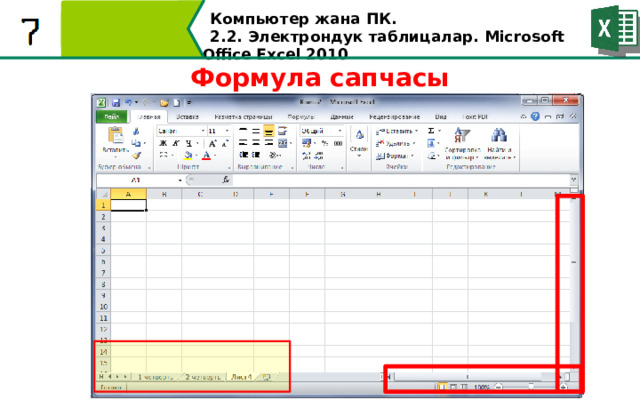Screen dimensions: 640x400
Task: Click the Increase Font Size icon
Action: [212, 143]
